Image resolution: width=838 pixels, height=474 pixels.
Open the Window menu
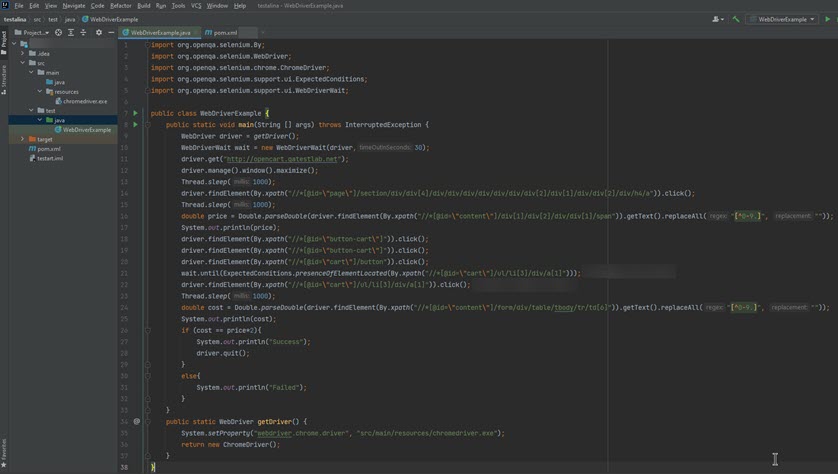217,6
